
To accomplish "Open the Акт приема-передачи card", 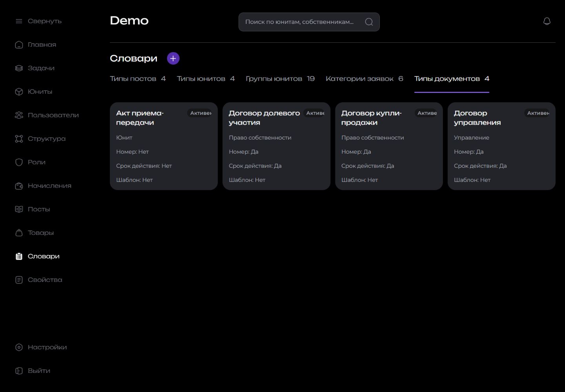I will tap(164, 146).
